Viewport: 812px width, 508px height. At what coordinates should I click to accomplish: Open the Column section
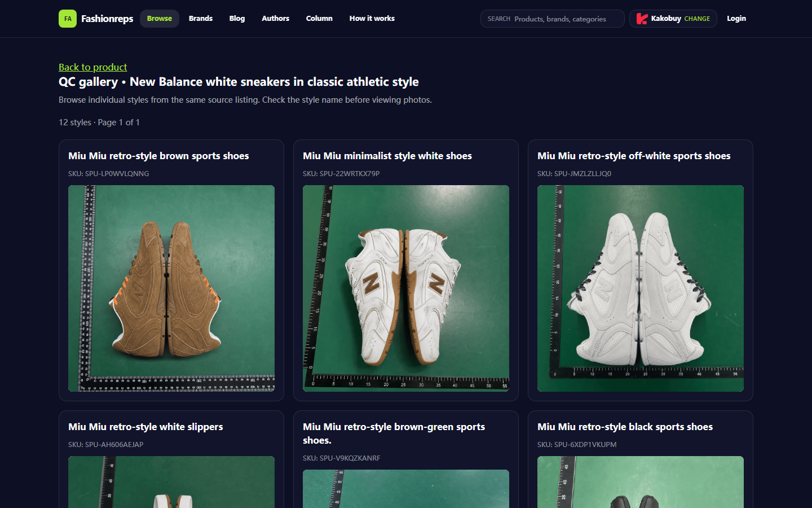coord(319,19)
